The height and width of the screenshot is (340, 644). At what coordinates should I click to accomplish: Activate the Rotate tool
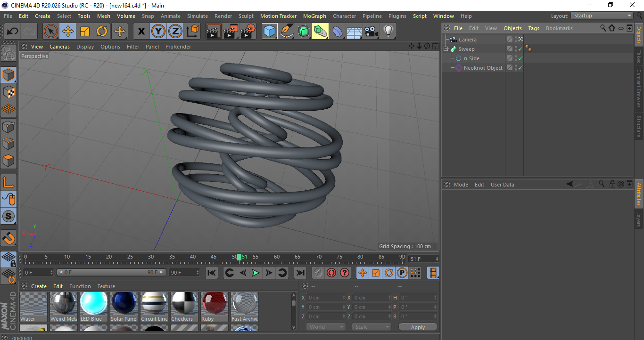point(102,32)
